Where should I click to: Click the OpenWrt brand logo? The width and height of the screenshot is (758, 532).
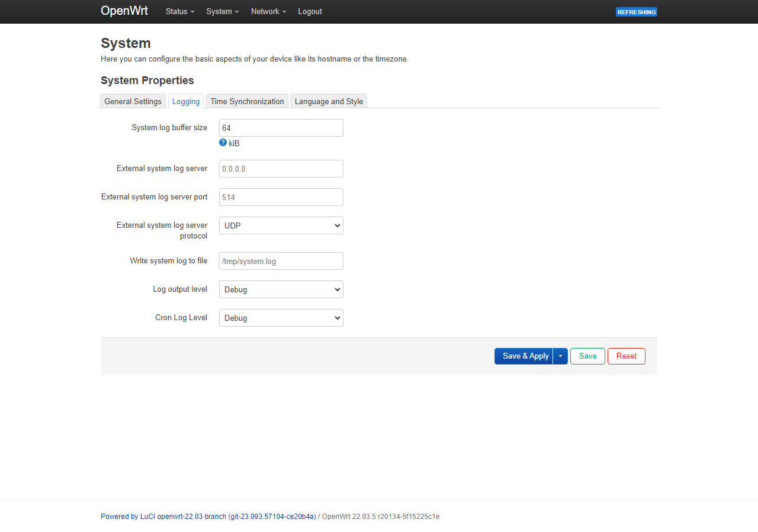click(124, 11)
